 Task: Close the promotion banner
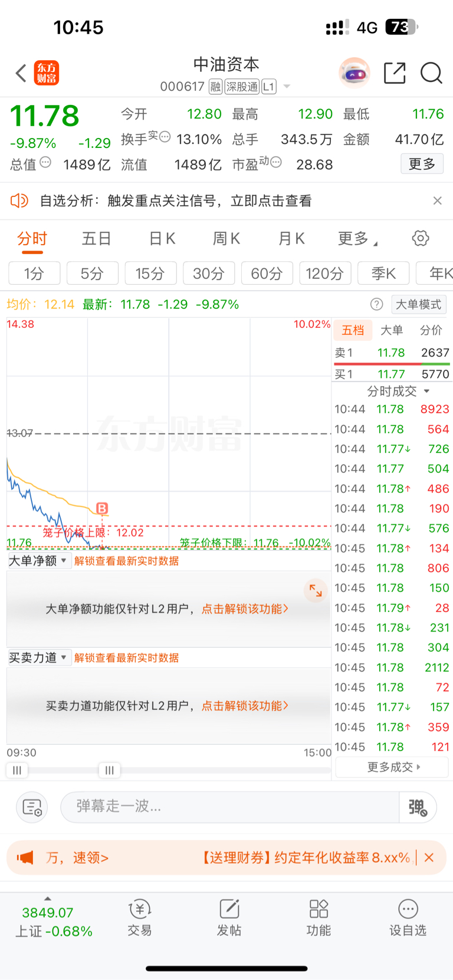pyautogui.click(x=429, y=857)
